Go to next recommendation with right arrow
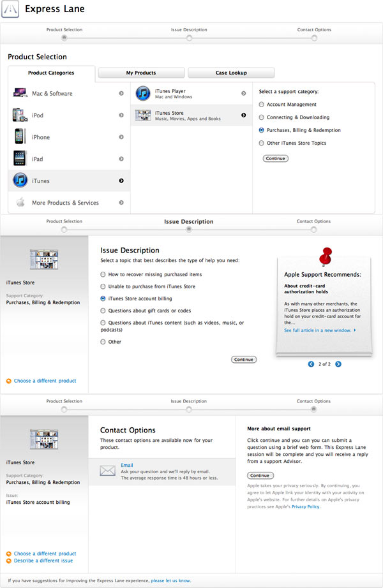This screenshot has width=383, height=588. point(338,364)
